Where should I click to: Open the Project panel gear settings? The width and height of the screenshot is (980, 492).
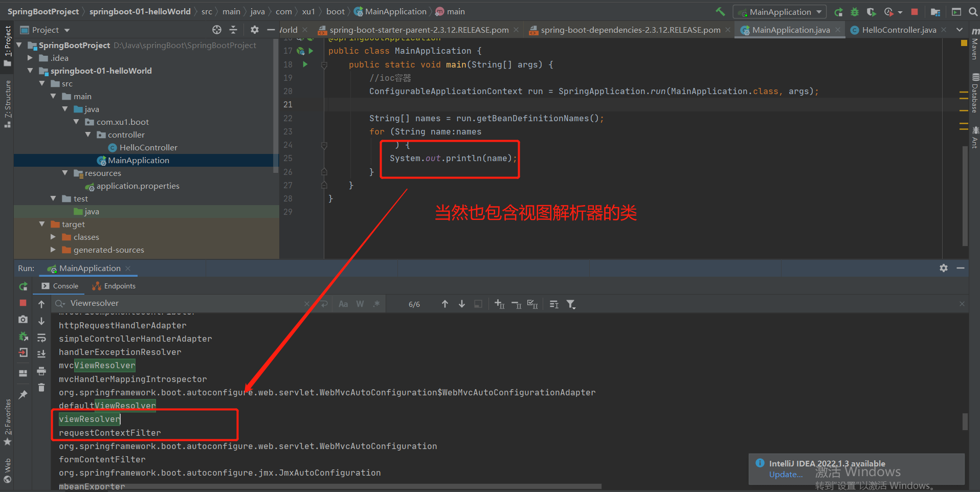255,30
